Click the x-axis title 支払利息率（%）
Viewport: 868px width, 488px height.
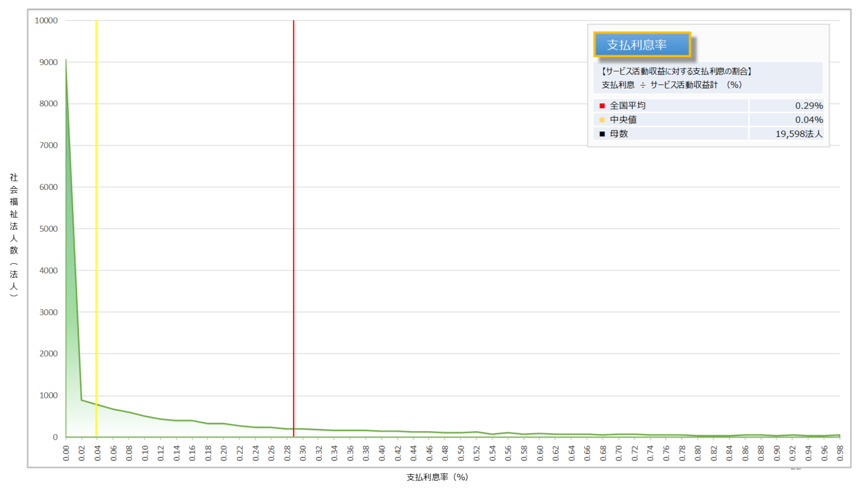point(437,477)
